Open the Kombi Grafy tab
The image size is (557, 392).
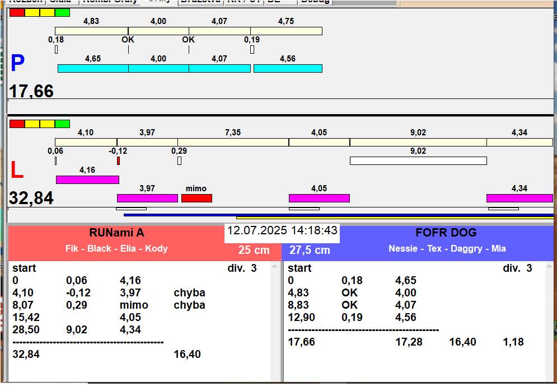(x=110, y=2)
